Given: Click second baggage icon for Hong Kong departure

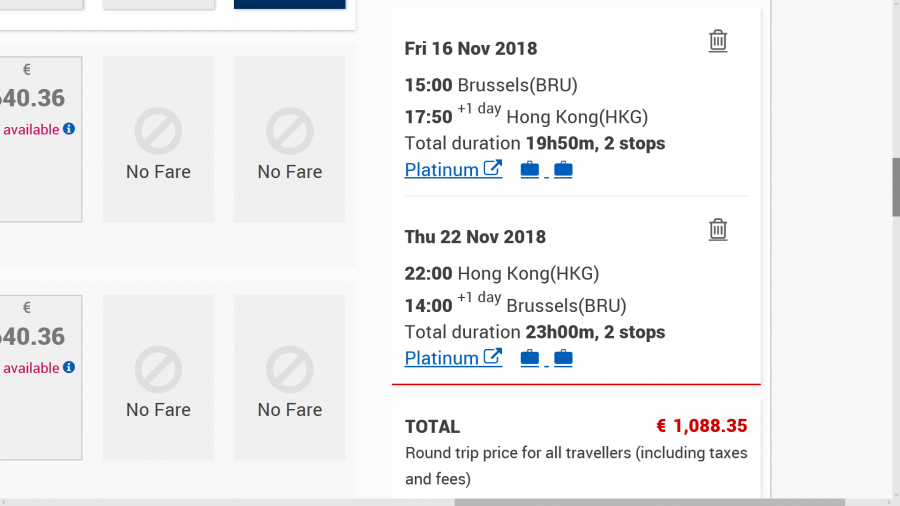Looking at the screenshot, I should pyautogui.click(x=563, y=358).
